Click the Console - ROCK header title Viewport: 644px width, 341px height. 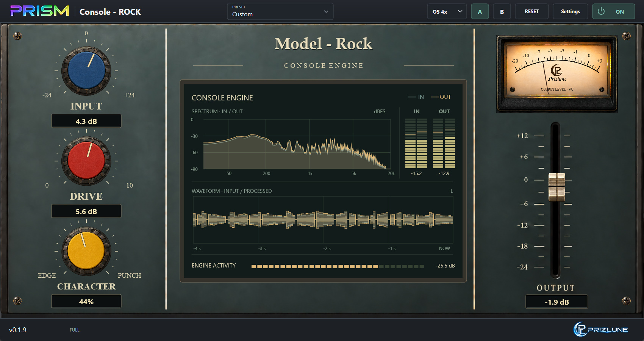pyautogui.click(x=110, y=12)
